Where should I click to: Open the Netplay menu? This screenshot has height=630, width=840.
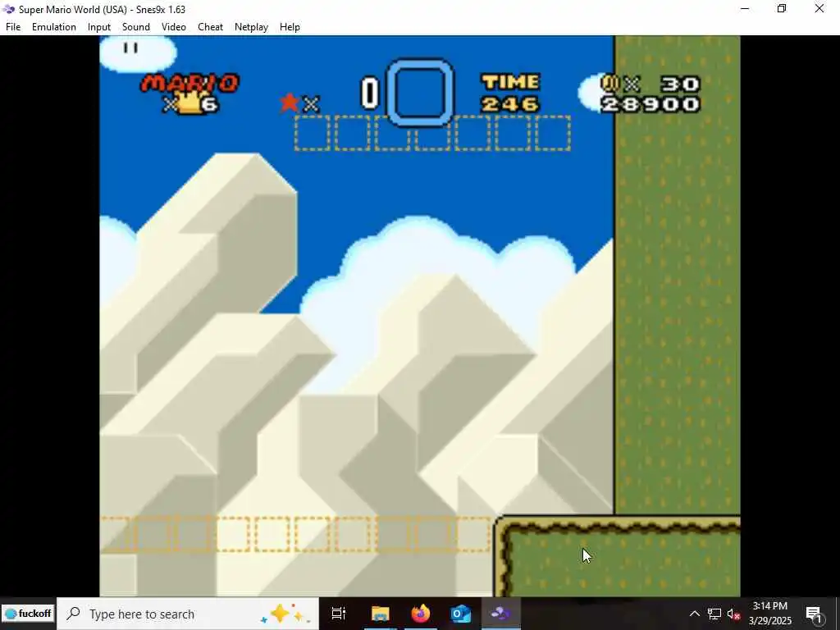[x=251, y=27]
